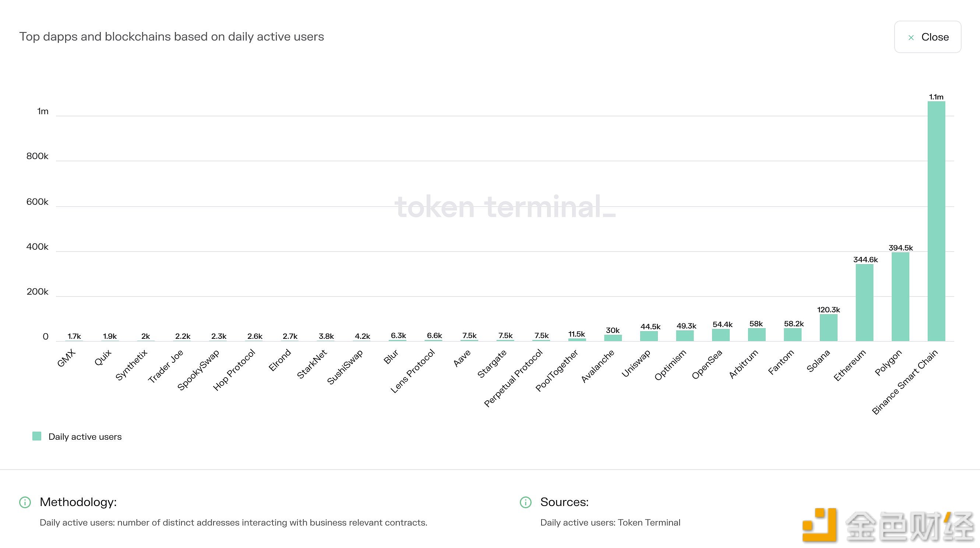Select the Fantom bar
Image resolution: width=980 pixels, height=548 pixels.
pyautogui.click(x=793, y=334)
